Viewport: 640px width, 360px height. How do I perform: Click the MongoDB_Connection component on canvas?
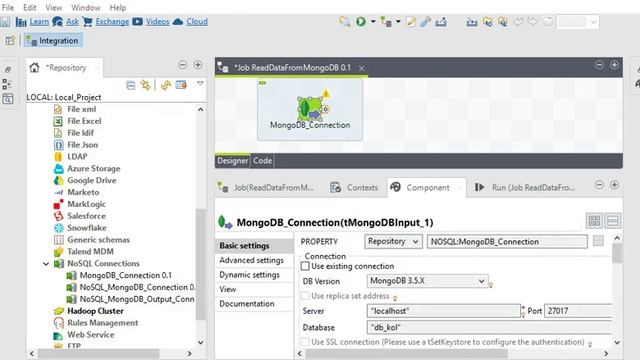(309, 109)
